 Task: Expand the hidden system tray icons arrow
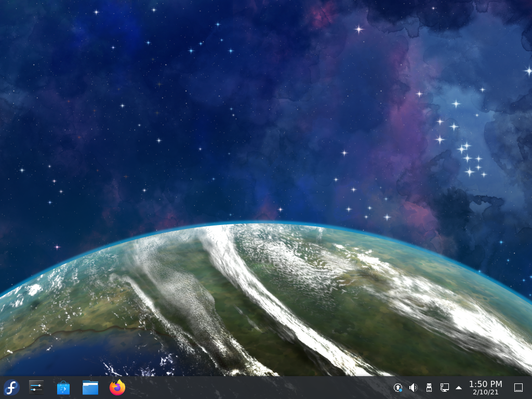point(459,388)
